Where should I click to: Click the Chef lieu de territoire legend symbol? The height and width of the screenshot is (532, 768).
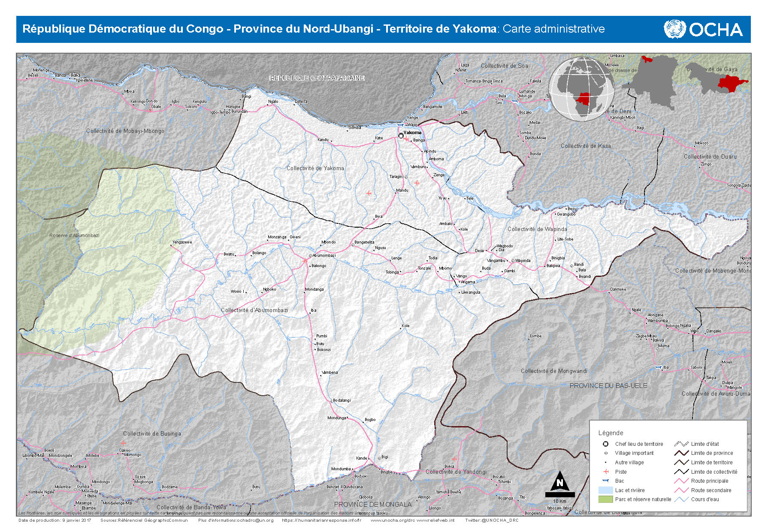coord(606,444)
